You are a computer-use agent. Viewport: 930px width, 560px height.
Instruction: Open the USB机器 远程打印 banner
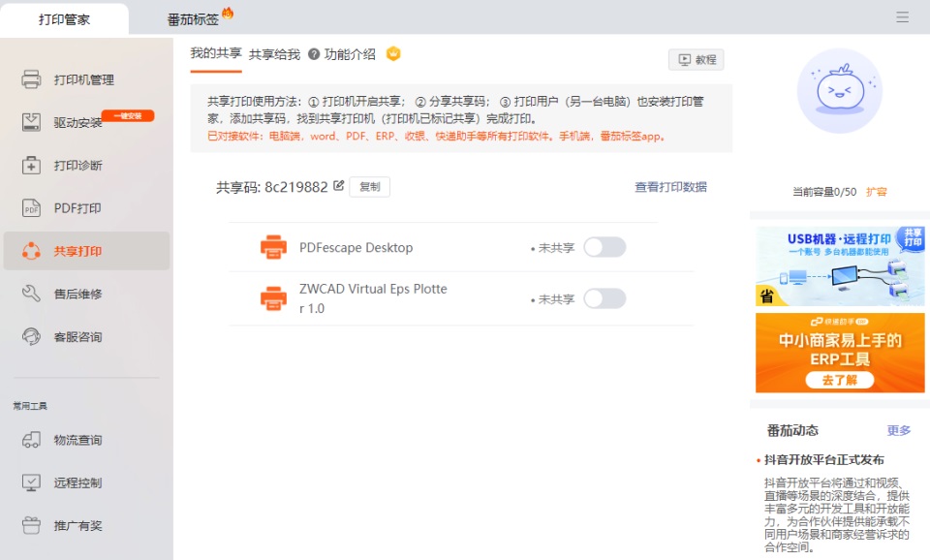click(x=840, y=265)
